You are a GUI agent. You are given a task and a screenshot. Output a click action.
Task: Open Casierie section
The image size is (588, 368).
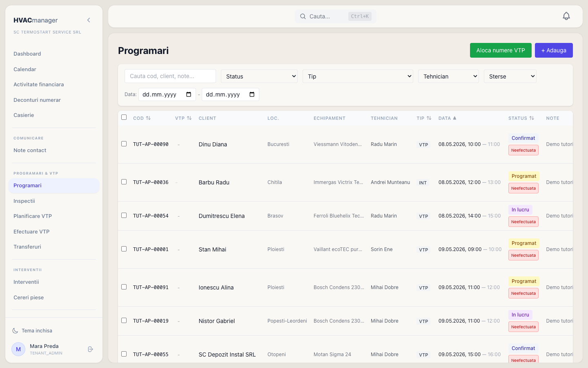(24, 115)
